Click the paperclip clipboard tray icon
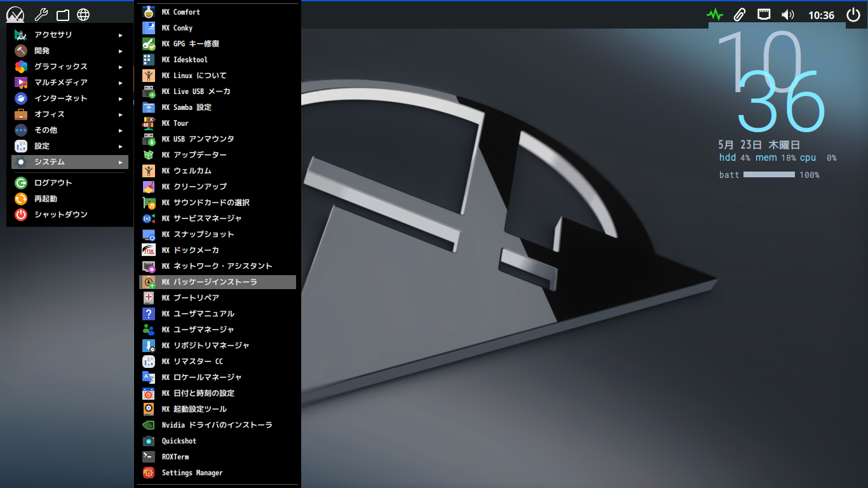Image resolution: width=868 pixels, height=488 pixels. point(739,15)
